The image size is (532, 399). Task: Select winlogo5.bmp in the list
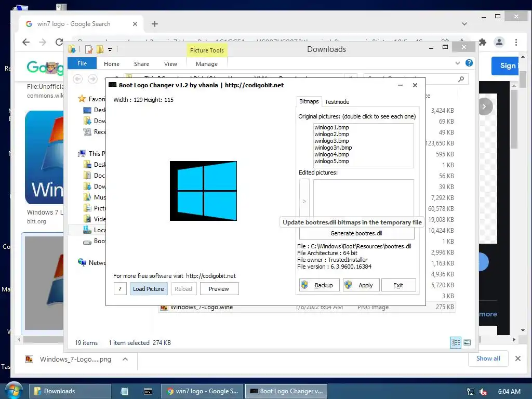click(331, 161)
